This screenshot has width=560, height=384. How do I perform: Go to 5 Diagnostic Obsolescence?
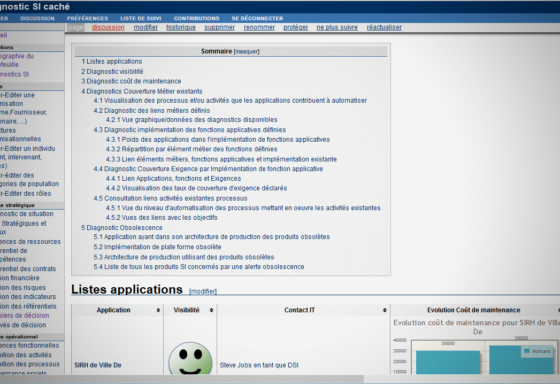122,228
